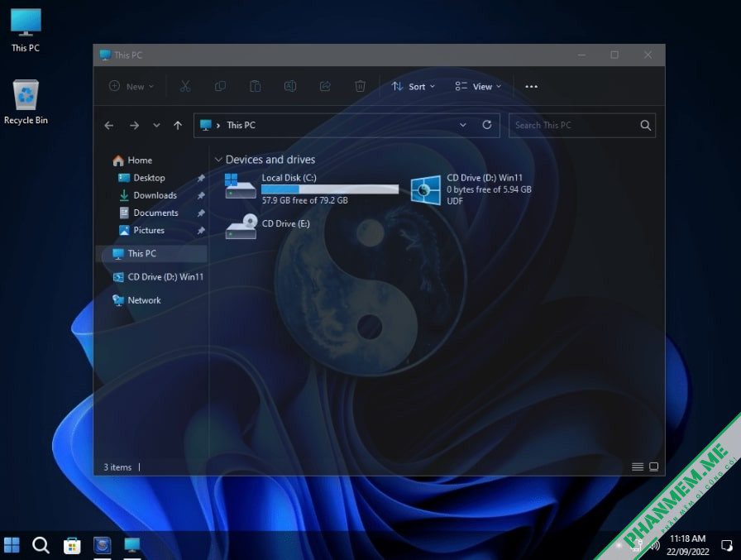Image resolution: width=741 pixels, height=560 pixels.
Task: Open the View dropdown
Action: click(478, 87)
